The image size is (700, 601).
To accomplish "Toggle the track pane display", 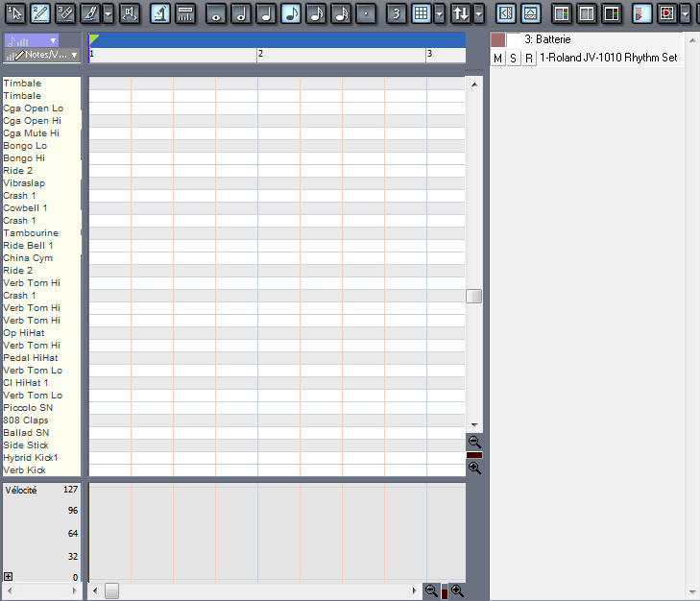I will (x=506, y=13).
